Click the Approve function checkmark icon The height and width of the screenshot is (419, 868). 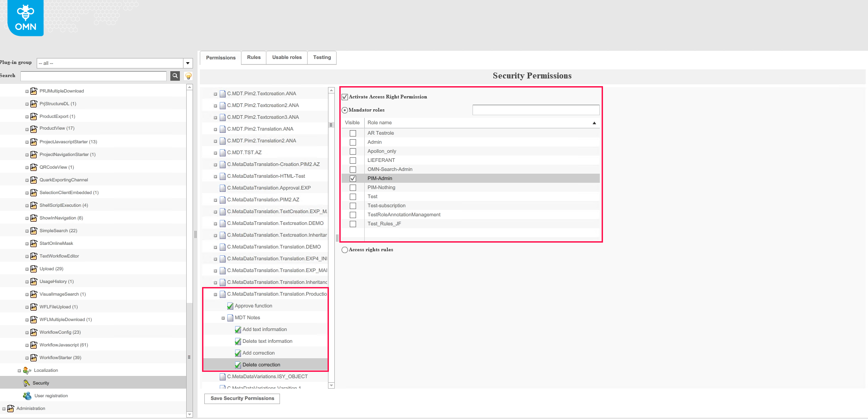[230, 306]
